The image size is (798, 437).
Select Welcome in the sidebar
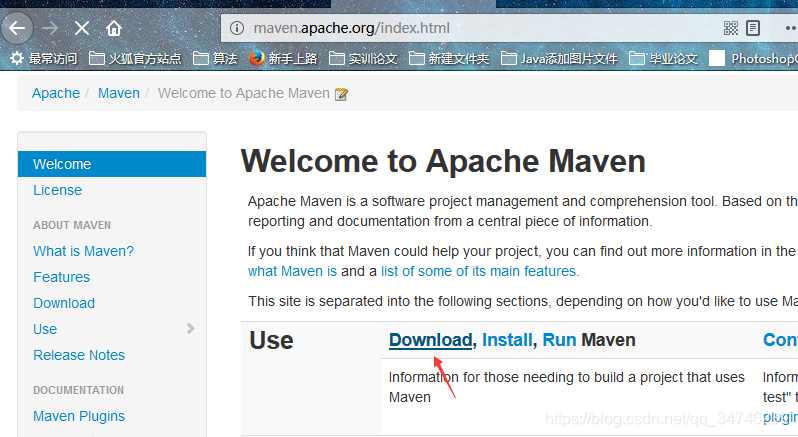112,164
